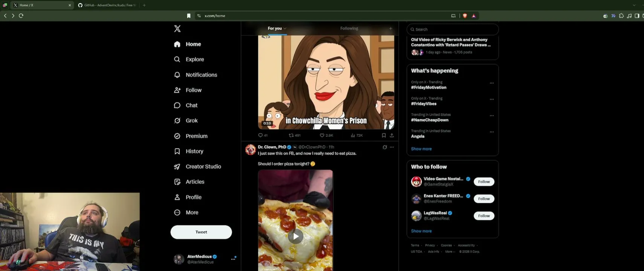The height and width of the screenshot is (271, 644).
Task: Show more in What's happening
Action: [x=421, y=149]
